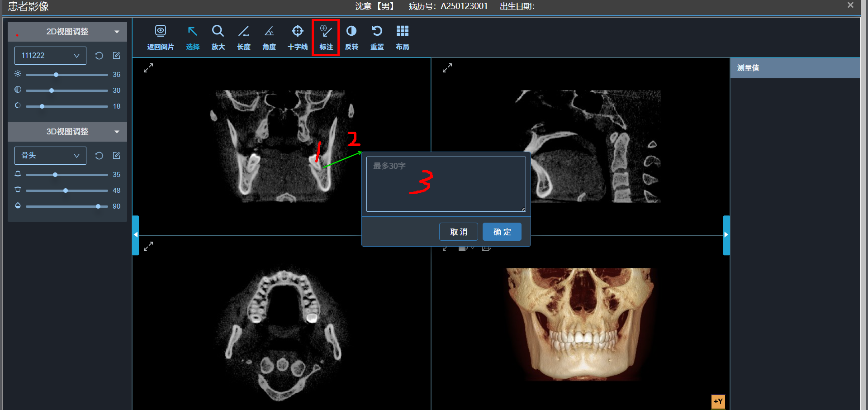The height and width of the screenshot is (410, 868).
Task: Click the 返回阅片 return icon
Action: [x=160, y=37]
